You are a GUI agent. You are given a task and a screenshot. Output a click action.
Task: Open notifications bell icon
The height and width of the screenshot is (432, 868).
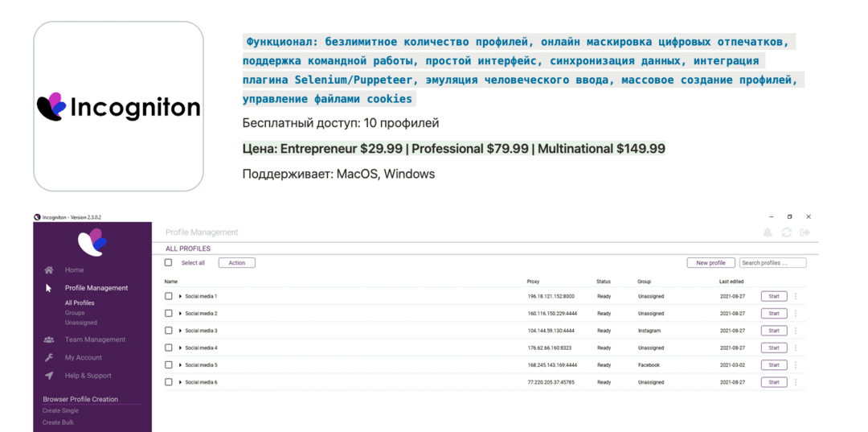pos(768,232)
